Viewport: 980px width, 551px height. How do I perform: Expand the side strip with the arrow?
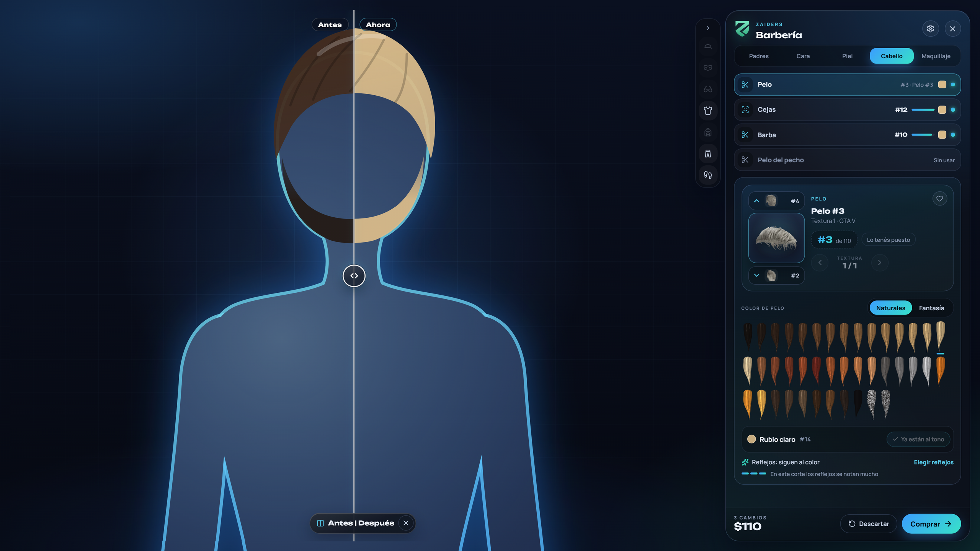pos(708,28)
